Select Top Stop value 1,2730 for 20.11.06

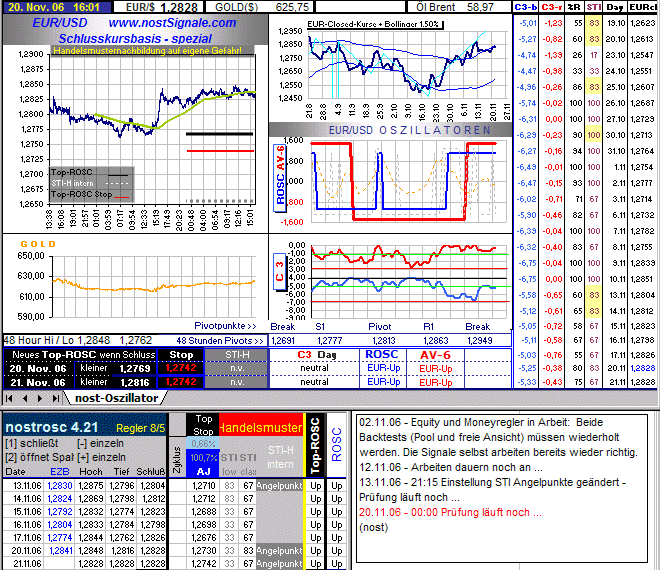click(204, 551)
